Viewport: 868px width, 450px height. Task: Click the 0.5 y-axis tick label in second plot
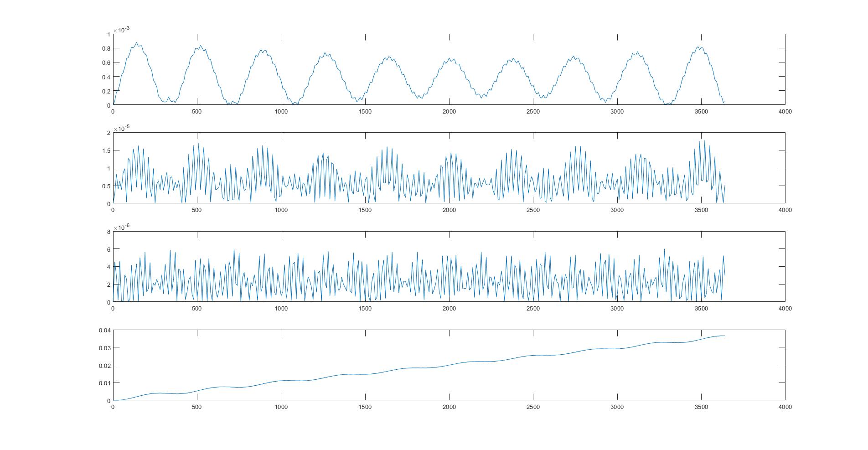point(106,186)
